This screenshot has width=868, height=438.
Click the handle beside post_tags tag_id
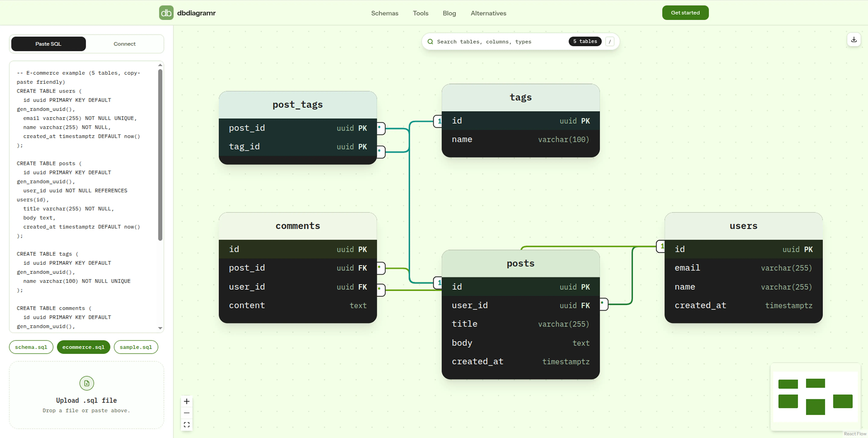point(381,152)
